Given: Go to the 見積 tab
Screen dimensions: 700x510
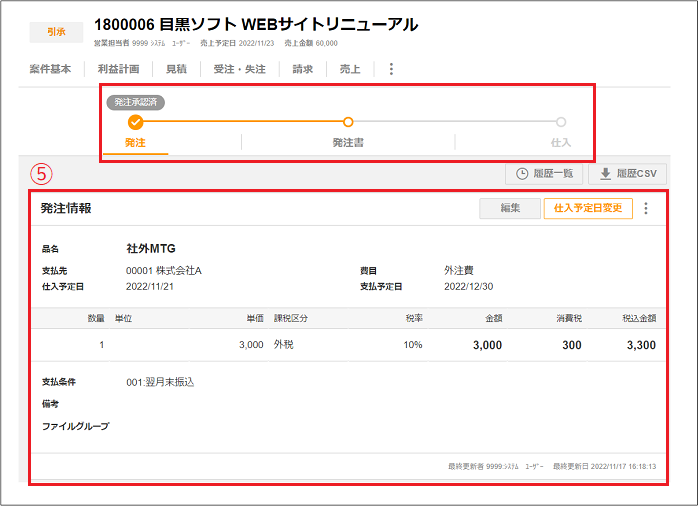Looking at the screenshot, I should [176, 69].
